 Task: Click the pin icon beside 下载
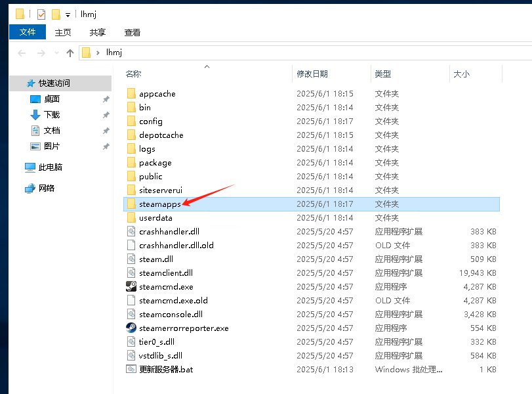click(x=106, y=115)
